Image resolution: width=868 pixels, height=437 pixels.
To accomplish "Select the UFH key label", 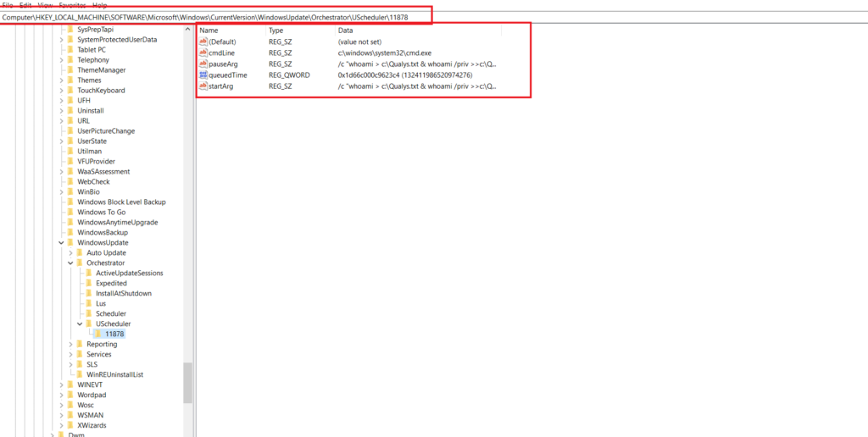I will 84,101.
